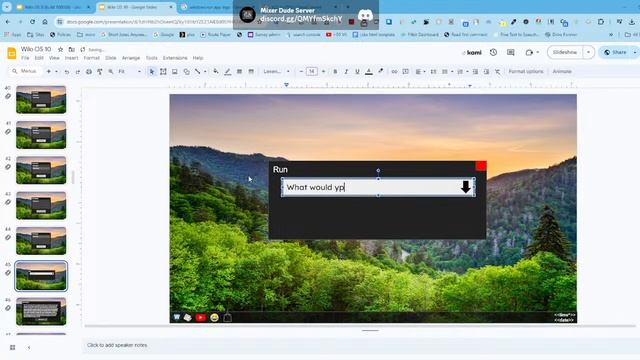The image size is (640, 360).
Task: Expand the Slideshow options arrow
Action: pos(588,52)
